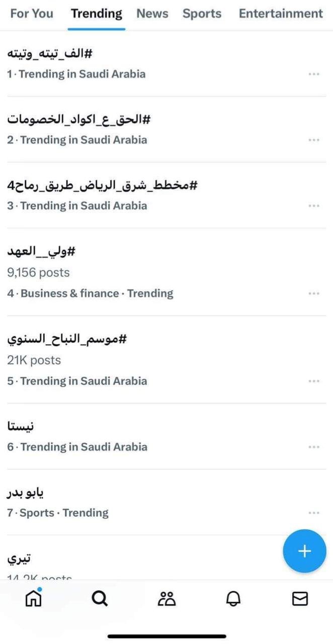Open the Entertainment tab
This screenshot has width=333, height=644.
281,14
